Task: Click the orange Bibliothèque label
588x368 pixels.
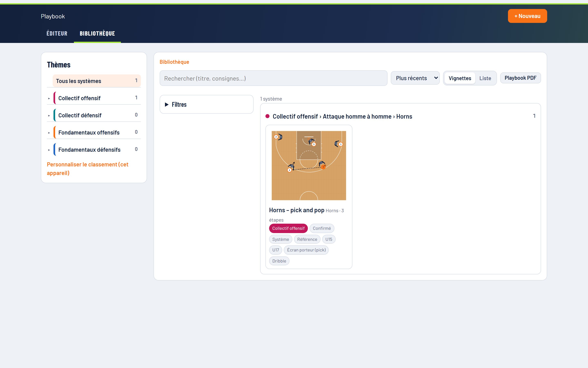Action: (174, 62)
